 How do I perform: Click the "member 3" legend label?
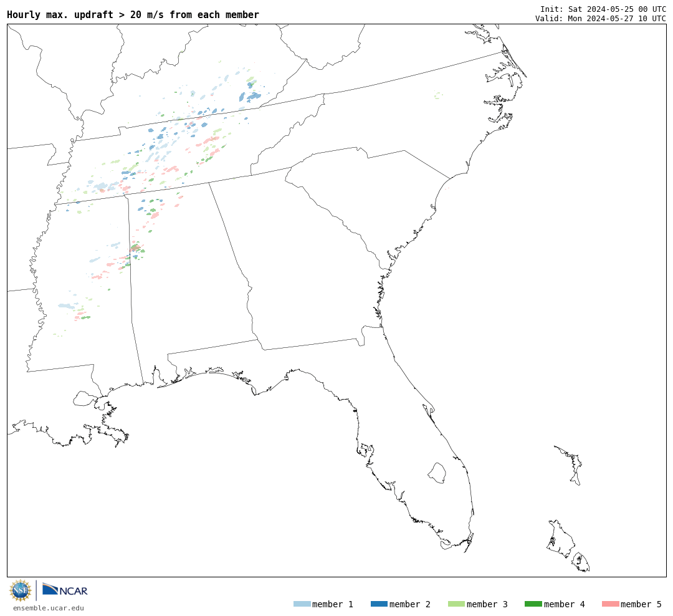click(487, 604)
